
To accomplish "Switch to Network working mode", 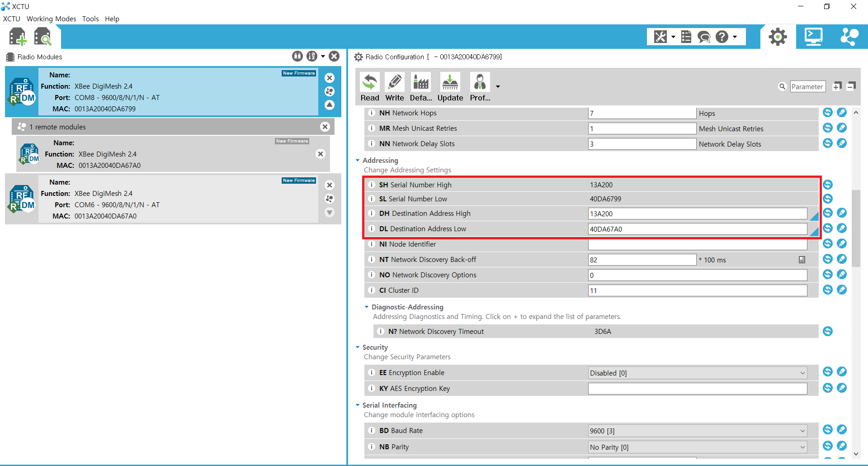I will 849,37.
